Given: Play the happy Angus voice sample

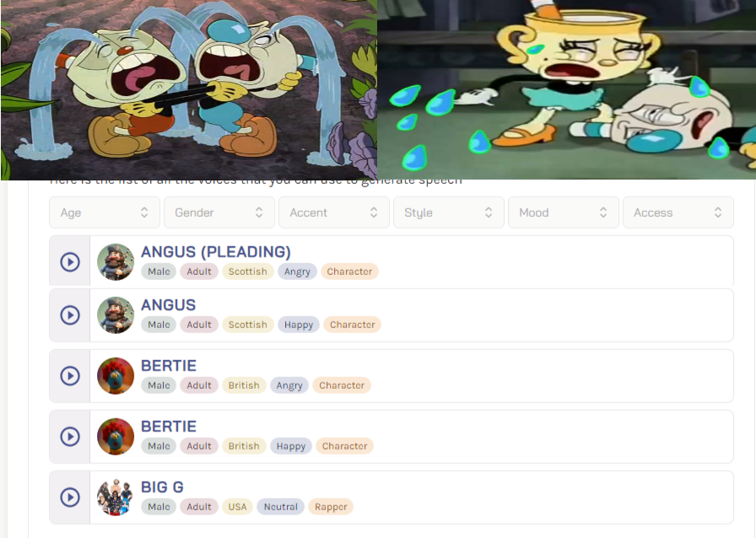Looking at the screenshot, I should point(70,315).
